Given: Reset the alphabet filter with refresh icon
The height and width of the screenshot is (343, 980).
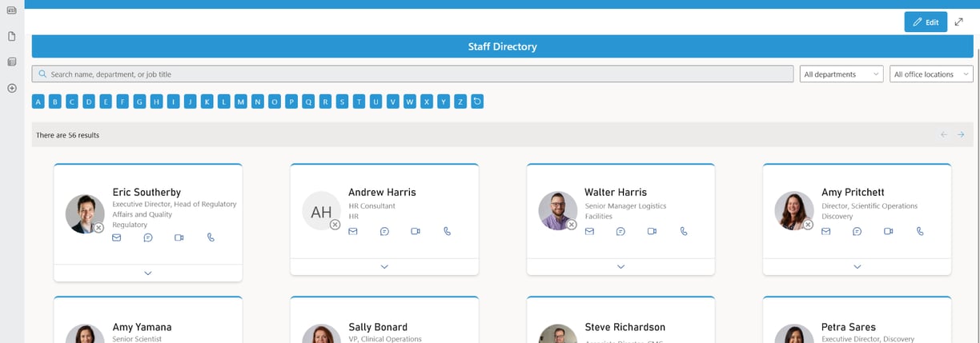Looking at the screenshot, I should tap(477, 102).
